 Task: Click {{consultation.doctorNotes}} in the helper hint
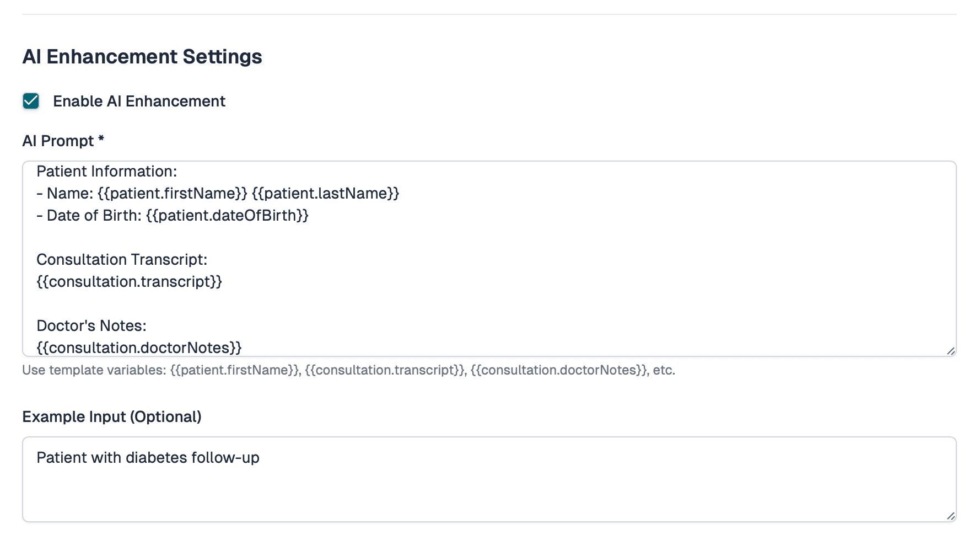pyautogui.click(x=558, y=370)
